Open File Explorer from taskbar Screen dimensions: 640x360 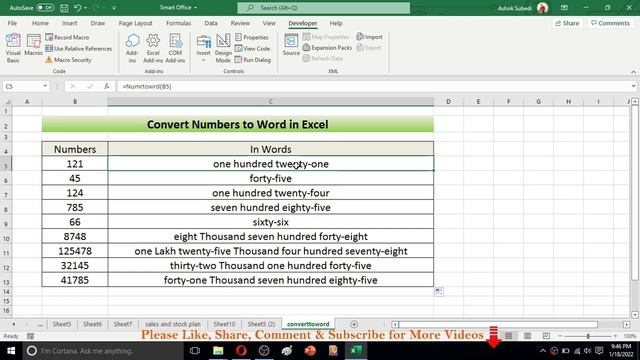click(x=218, y=351)
